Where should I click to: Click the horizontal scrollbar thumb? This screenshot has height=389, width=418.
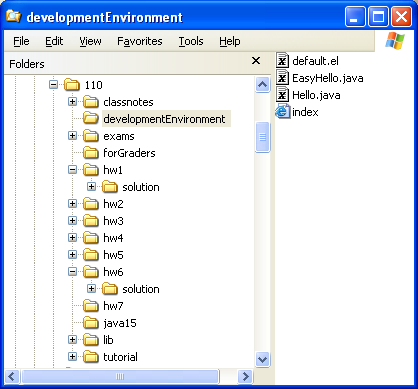pyautogui.click(x=120, y=377)
